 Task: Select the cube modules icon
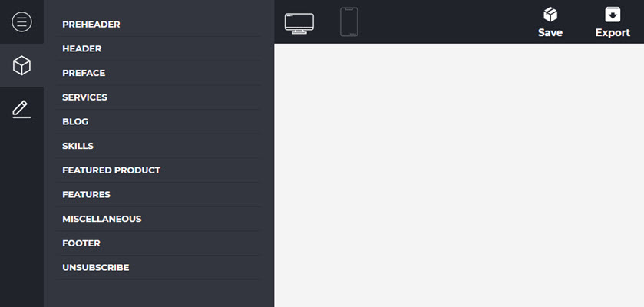[x=21, y=65]
